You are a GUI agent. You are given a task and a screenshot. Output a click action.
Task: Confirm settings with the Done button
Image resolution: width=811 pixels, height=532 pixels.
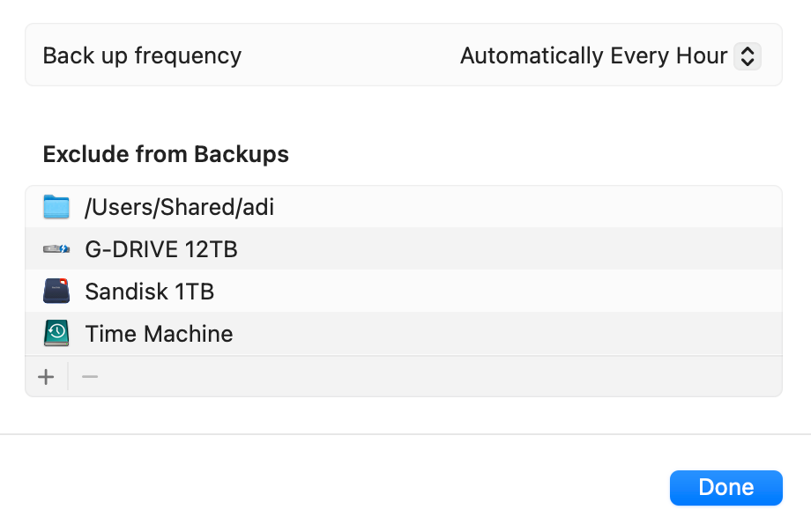click(x=725, y=488)
